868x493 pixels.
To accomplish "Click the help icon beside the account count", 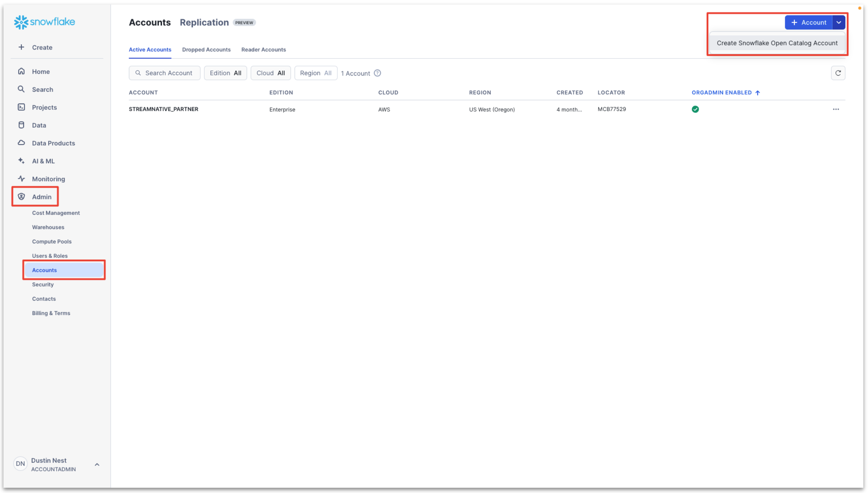I will tap(377, 73).
